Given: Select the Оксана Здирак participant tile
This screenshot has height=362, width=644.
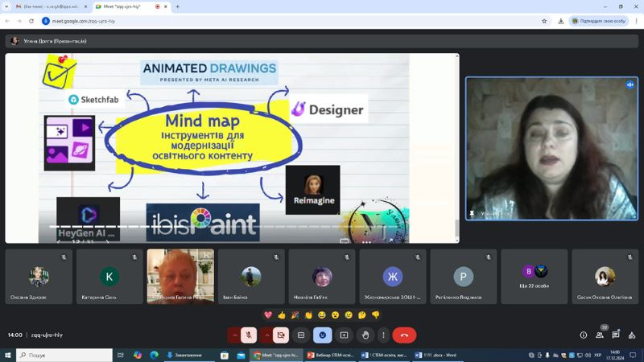Looking at the screenshot, I should (39, 276).
